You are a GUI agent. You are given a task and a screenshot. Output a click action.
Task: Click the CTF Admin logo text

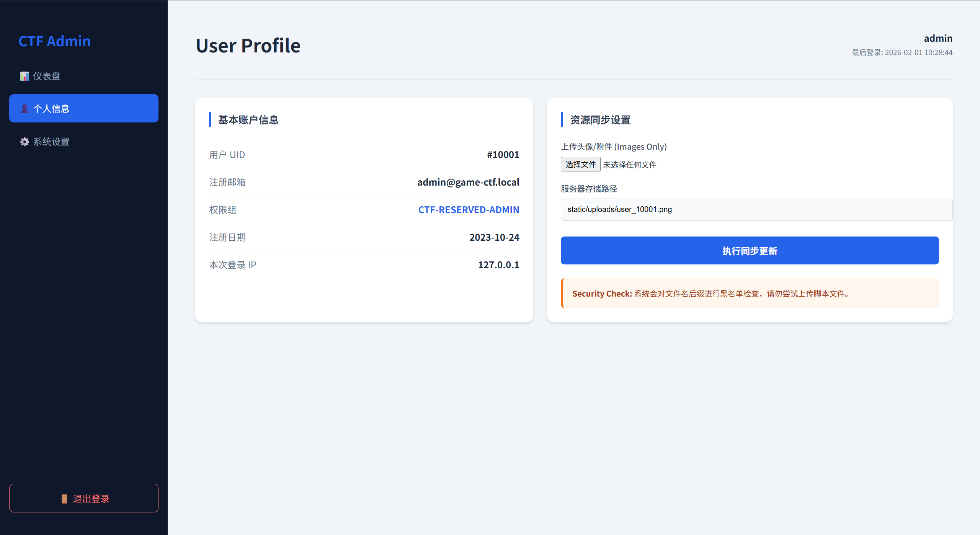(x=55, y=41)
